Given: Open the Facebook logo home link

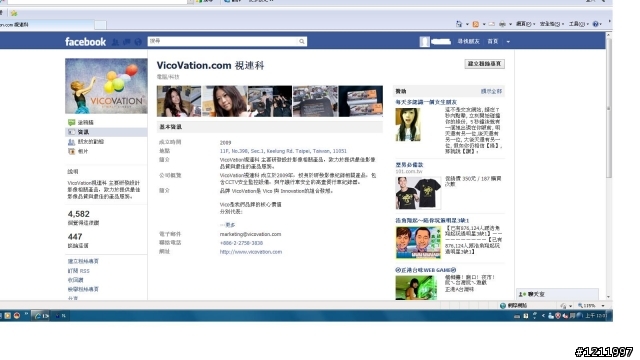Looking at the screenshot, I should click(85, 42).
